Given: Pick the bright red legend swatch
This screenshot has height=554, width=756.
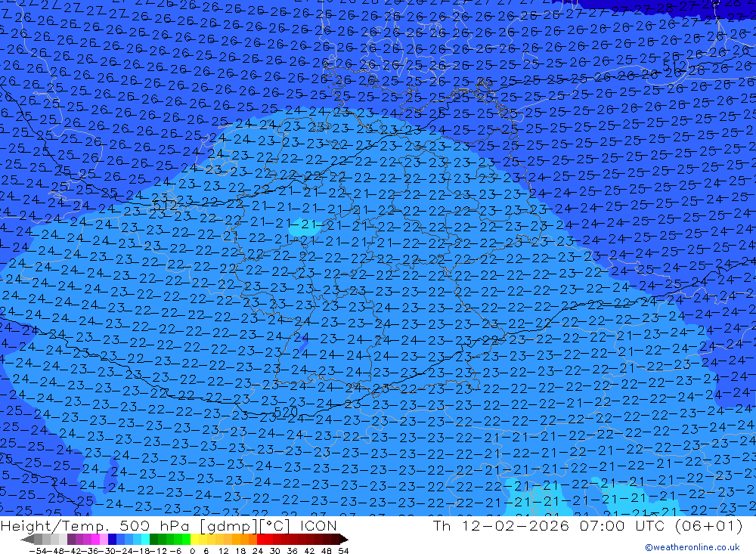Looking at the screenshot, I should click(x=261, y=539).
